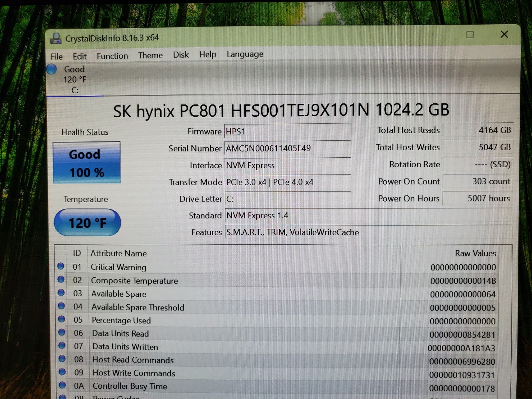The image size is (532, 399).
Task: Click the Standard field NVM Express 1.4
Action: 368,215
